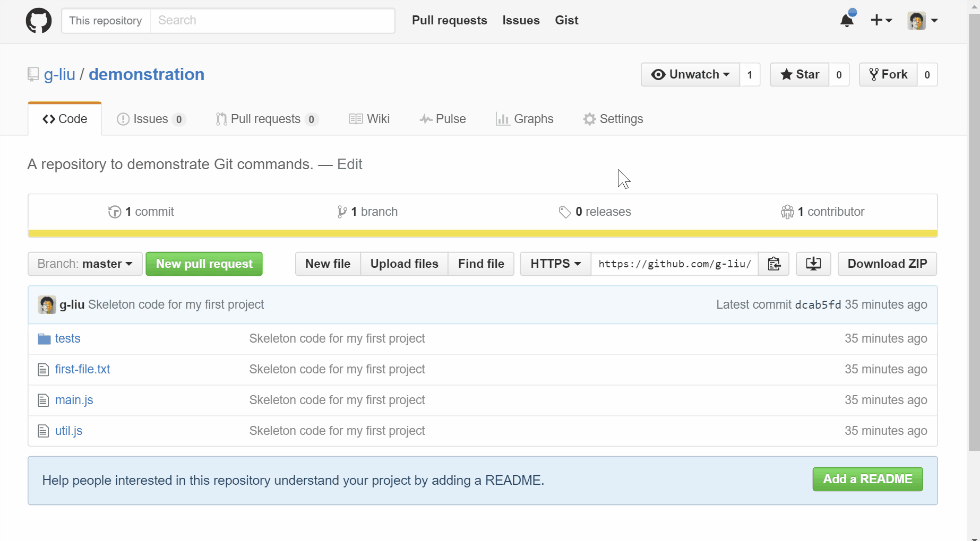Click g-liu avatar in latest commit bar

47,305
